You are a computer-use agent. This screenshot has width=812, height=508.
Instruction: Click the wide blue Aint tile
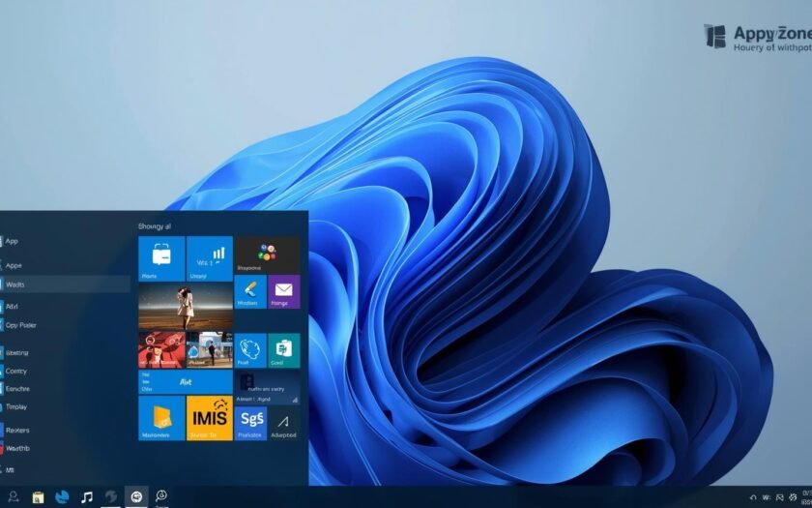coord(186,382)
